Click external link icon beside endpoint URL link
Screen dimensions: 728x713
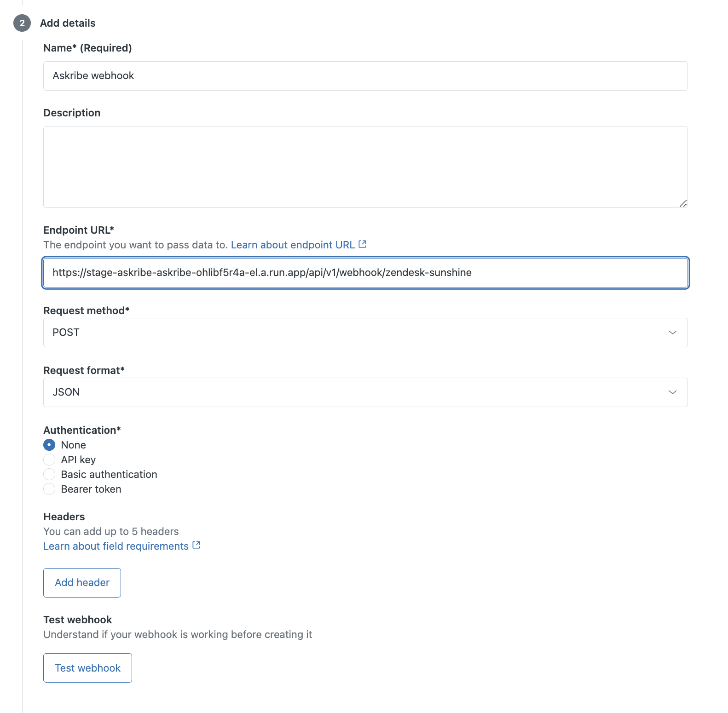click(363, 244)
